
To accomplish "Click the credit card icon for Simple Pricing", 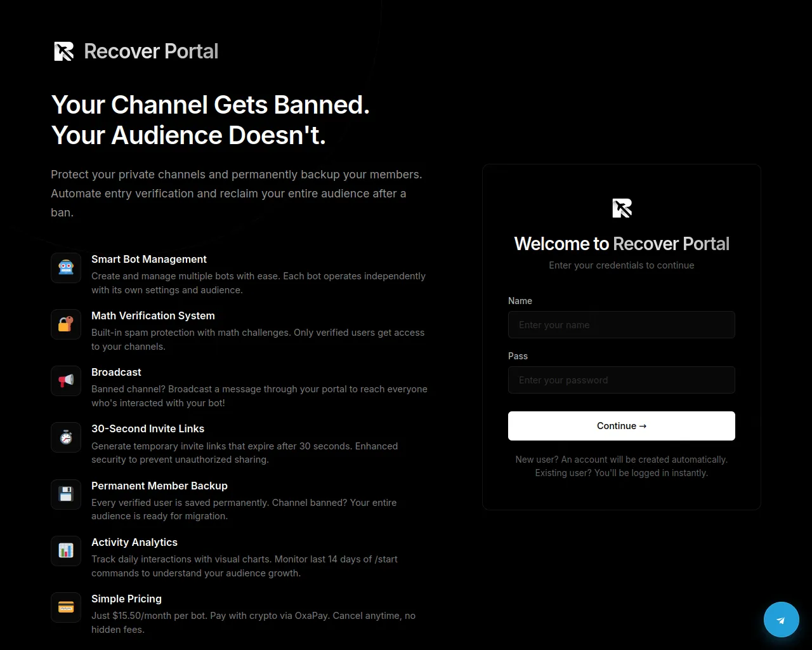I will point(66,607).
